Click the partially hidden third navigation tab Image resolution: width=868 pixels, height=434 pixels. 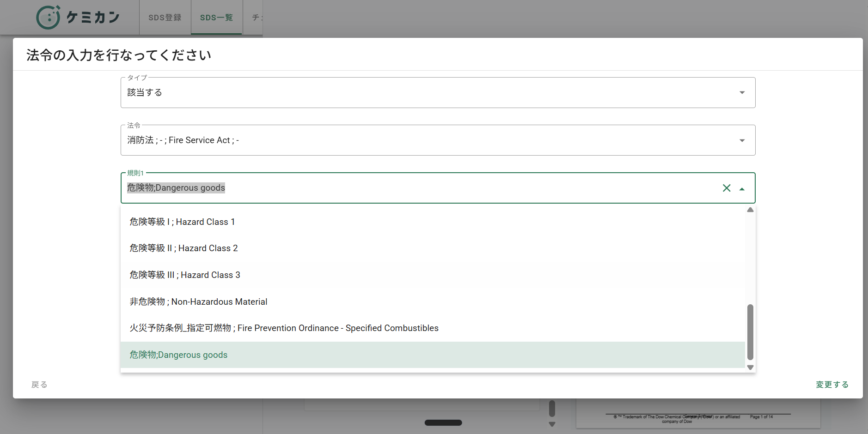point(253,18)
